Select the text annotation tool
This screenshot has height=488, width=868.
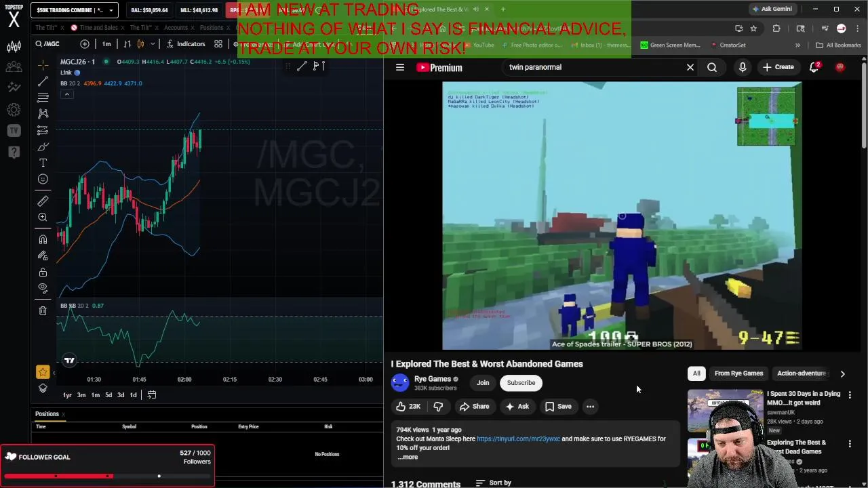[x=43, y=163]
